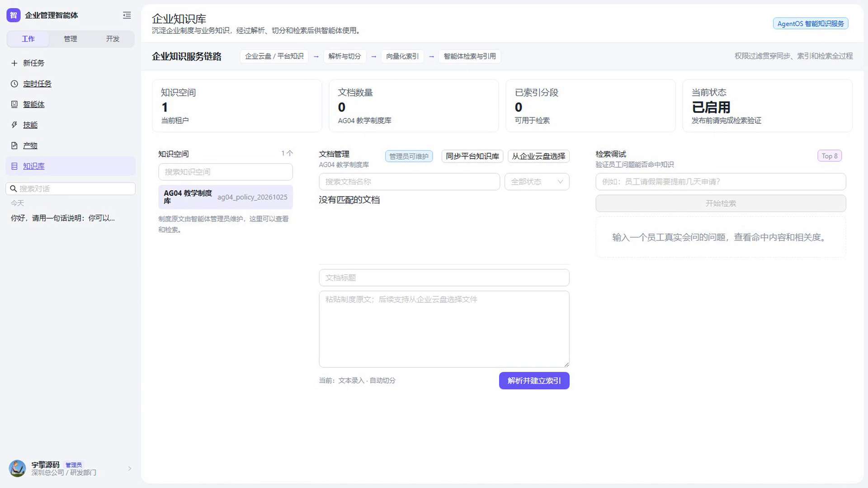Expand user profile chevron at bottom

click(x=130, y=469)
